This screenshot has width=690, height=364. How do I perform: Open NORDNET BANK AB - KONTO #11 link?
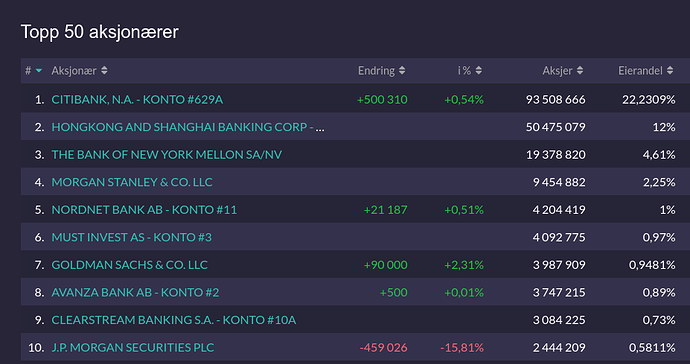pyautogui.click(x=144, y=210)
